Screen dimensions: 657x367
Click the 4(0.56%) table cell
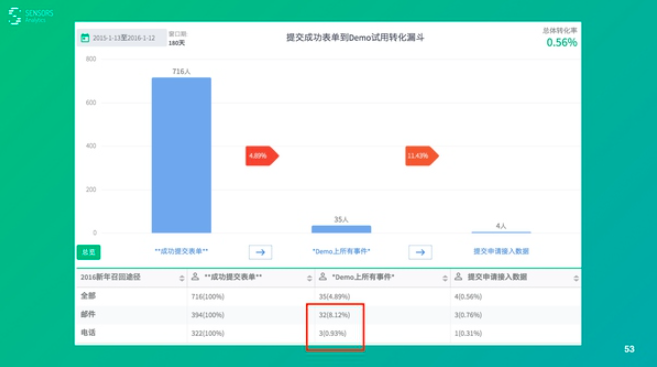(468, 297)
